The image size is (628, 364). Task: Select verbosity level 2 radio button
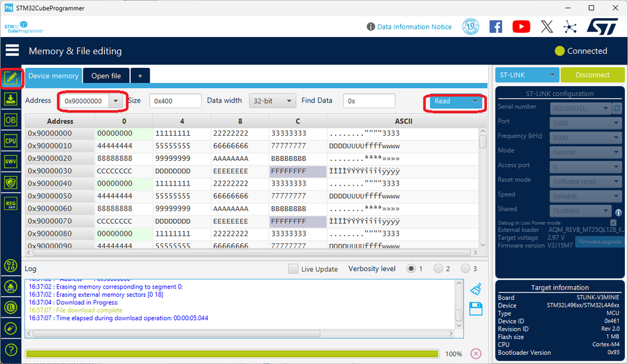point(438,269)
